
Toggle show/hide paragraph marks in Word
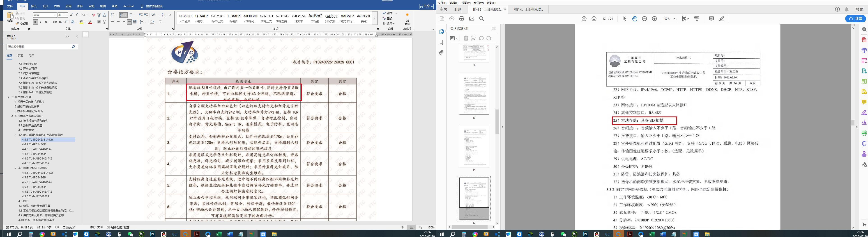coord(170,15)
